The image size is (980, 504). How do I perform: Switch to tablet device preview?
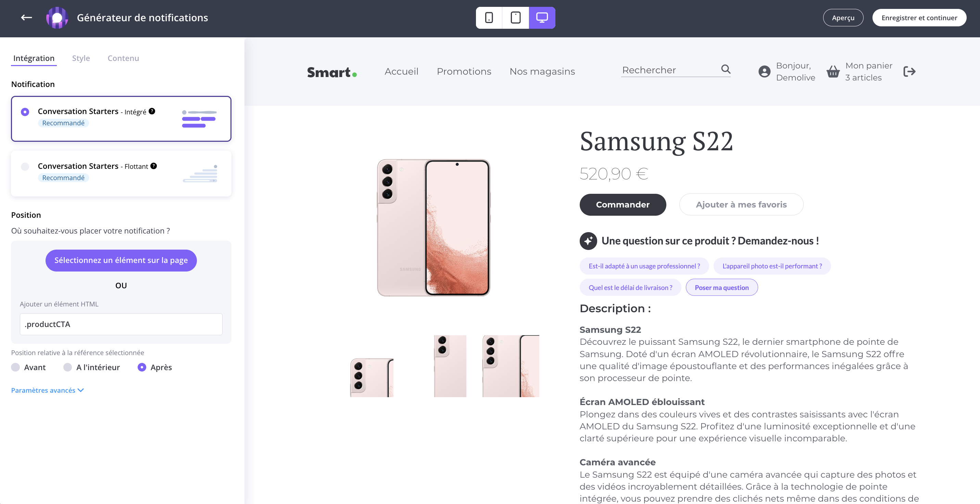pyautogui.click(x=515, y=17)
